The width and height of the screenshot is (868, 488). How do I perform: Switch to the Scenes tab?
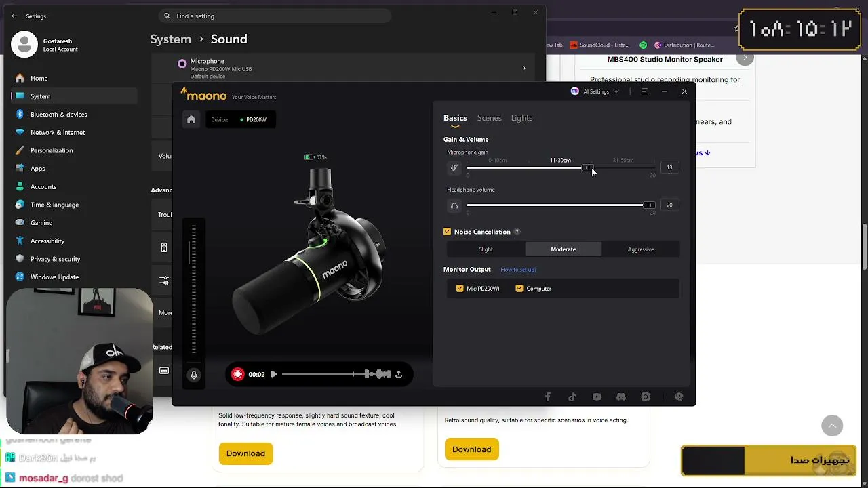pos(490,118)
